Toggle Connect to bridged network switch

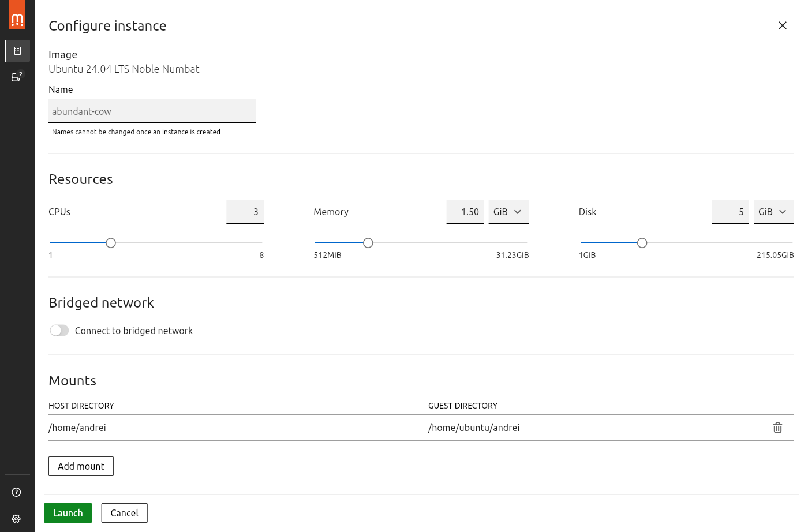59,330
